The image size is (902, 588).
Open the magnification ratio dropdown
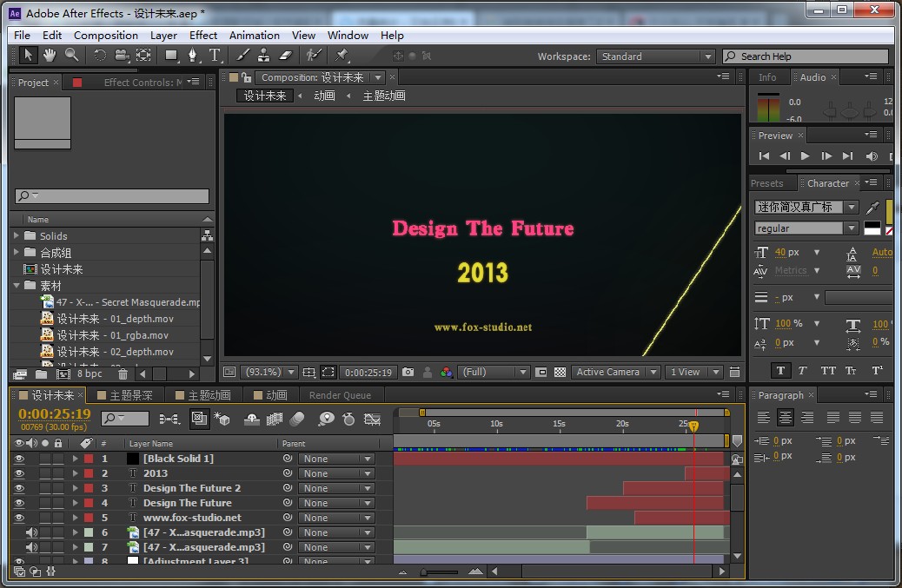(269, 372)
